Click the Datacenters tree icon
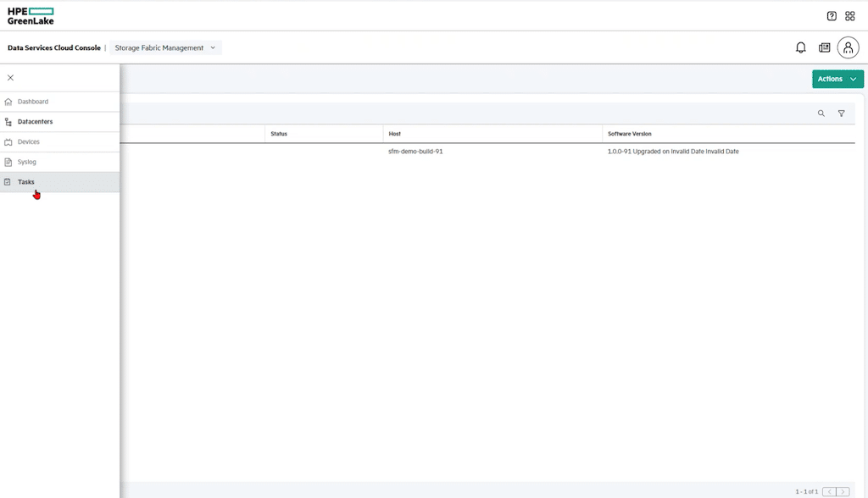The height and width of the screenshot is (498, 868). tap(8, 122)
